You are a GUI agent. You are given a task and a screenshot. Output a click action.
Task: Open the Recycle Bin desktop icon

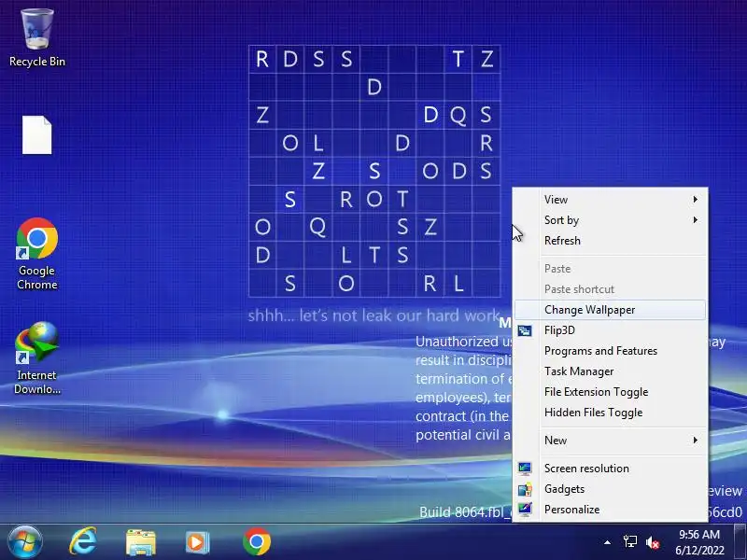[x=37, y=38]
